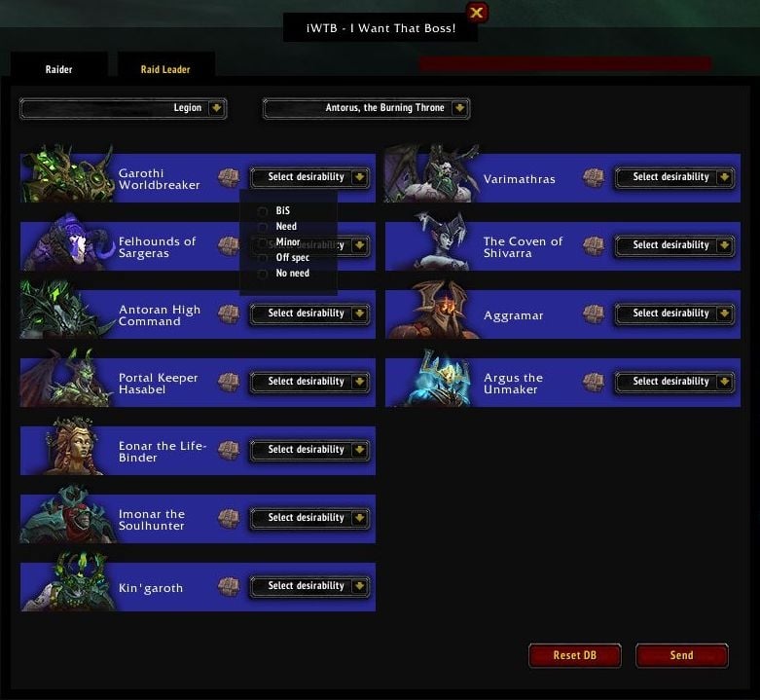Screen dimensions: 760x700
Task: Click Aggramar's loot bag icon
Action: (594, 314)
